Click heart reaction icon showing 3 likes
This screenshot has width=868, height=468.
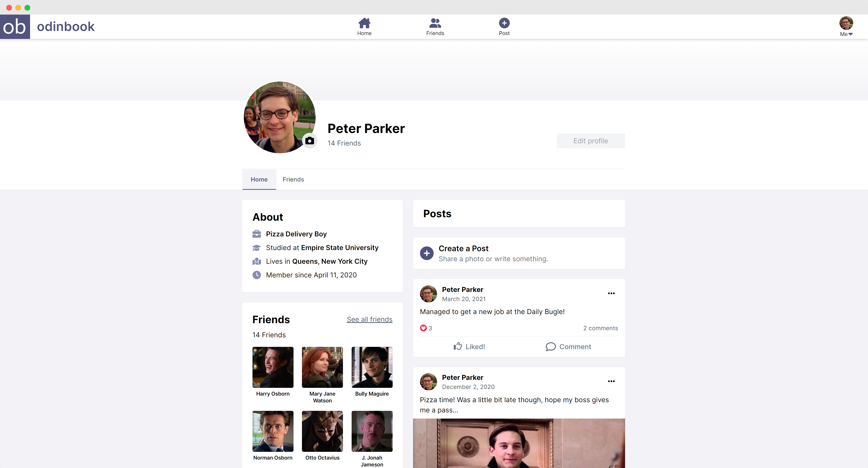pos(423,328)
